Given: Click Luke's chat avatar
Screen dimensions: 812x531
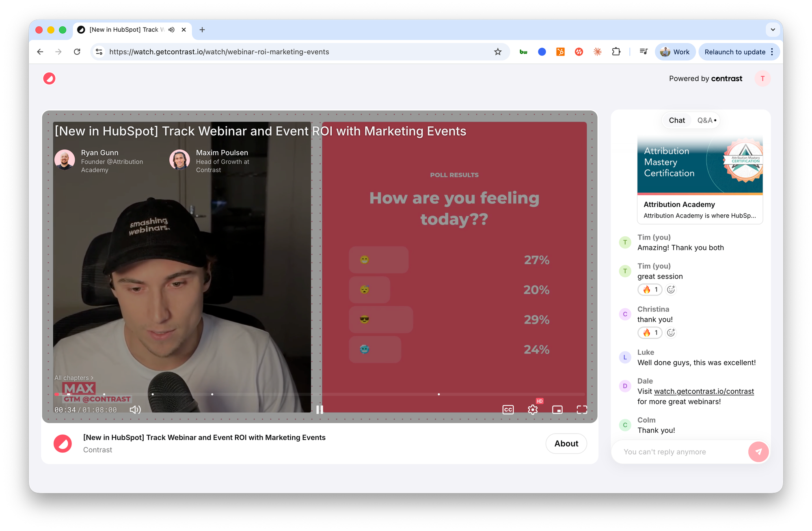Looking at the screenshot, I should click(625, 357).
